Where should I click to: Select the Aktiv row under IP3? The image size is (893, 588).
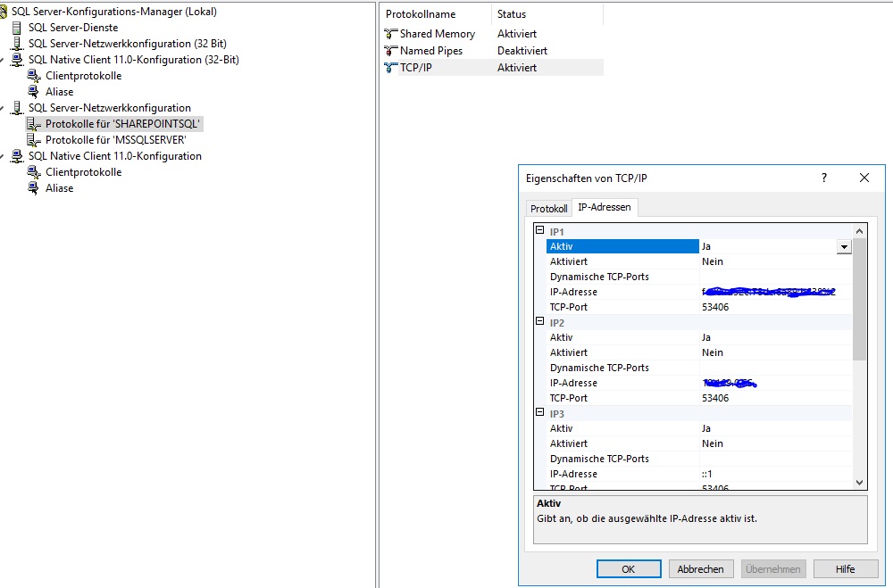point(699,428)
